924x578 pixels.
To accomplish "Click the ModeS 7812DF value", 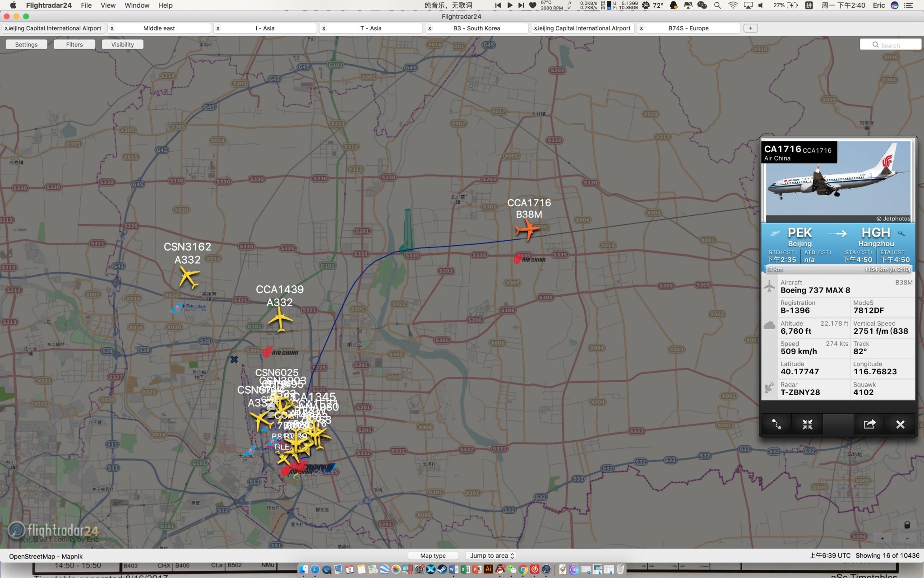I will pos(869,311).
